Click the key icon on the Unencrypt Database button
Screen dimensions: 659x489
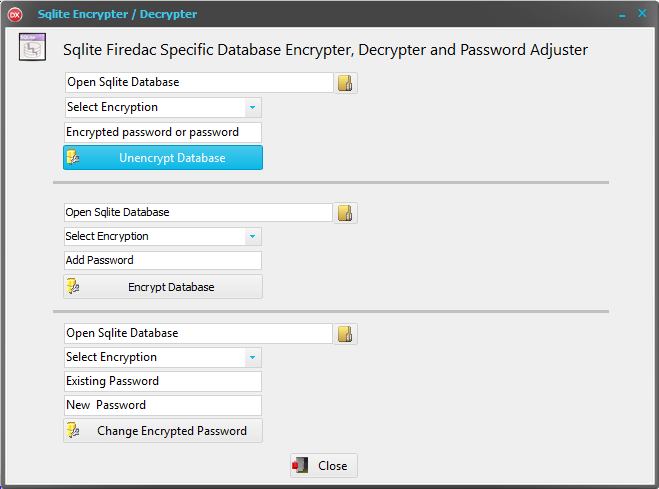tap(73, 158)
